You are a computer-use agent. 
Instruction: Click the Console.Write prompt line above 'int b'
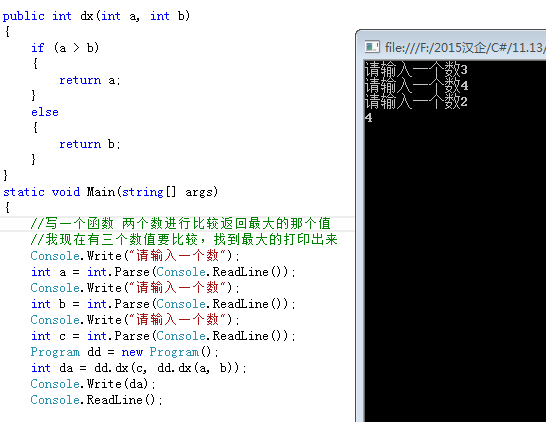click(x=135, y=288)
